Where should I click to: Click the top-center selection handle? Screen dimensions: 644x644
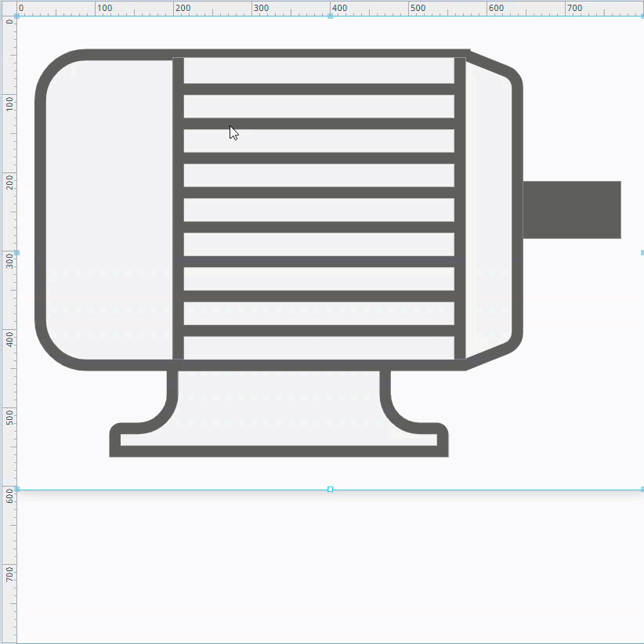[330, 16]
